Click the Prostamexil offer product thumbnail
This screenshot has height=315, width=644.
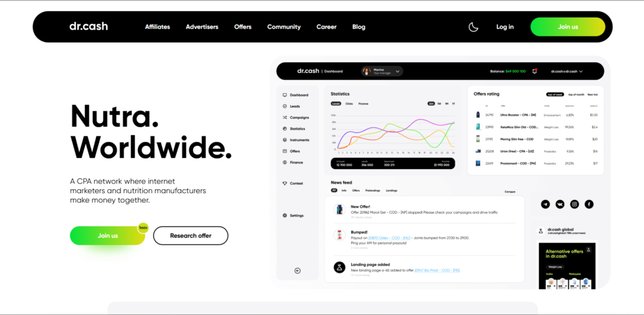click(x=478, y=163)
